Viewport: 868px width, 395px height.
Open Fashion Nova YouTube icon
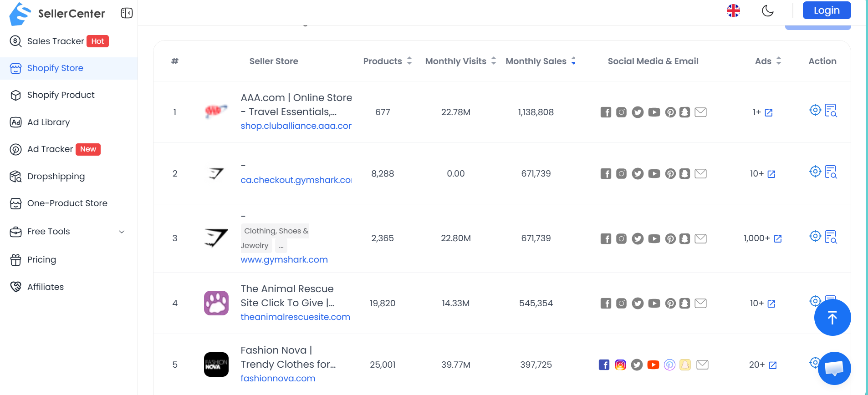653,365
